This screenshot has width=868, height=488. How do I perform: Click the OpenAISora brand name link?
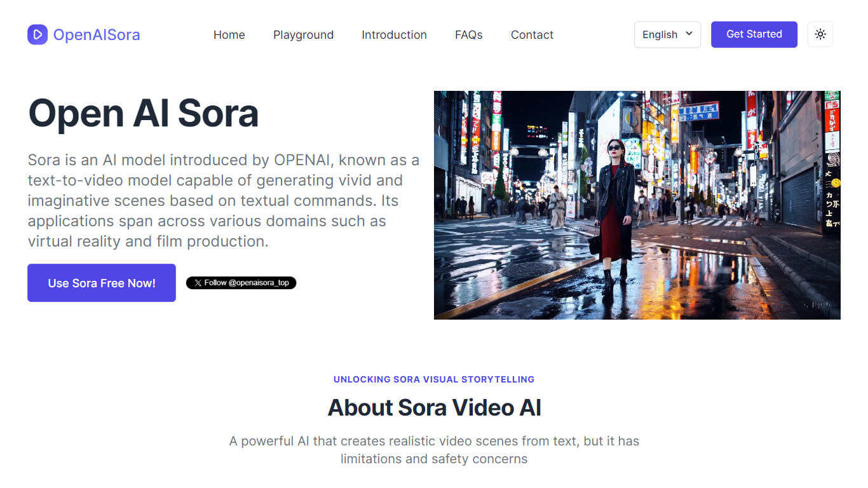pos(97,35)
